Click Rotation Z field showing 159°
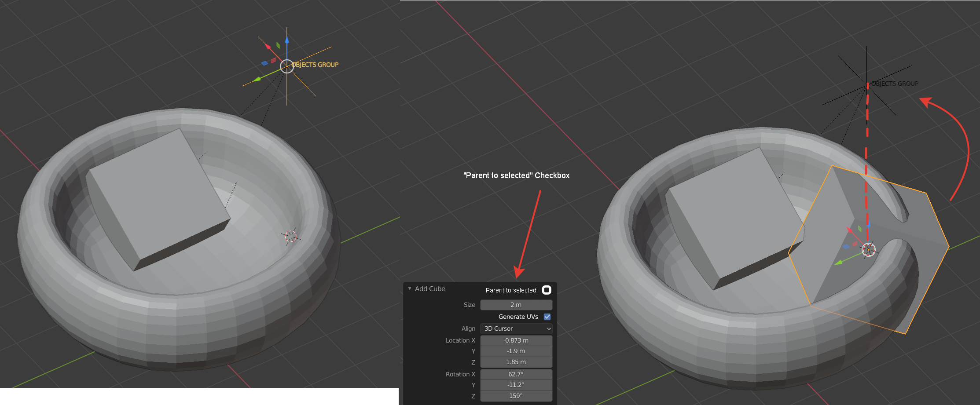 [516, 396]
